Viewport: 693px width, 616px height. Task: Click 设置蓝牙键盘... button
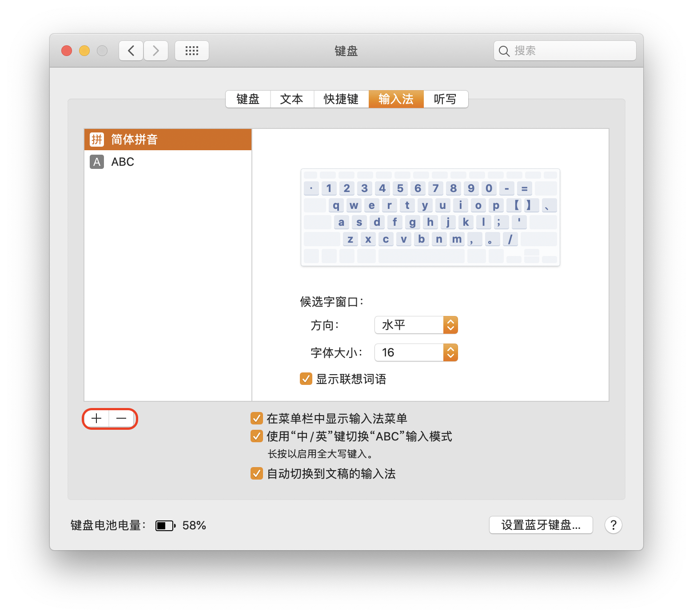(541, 525)
